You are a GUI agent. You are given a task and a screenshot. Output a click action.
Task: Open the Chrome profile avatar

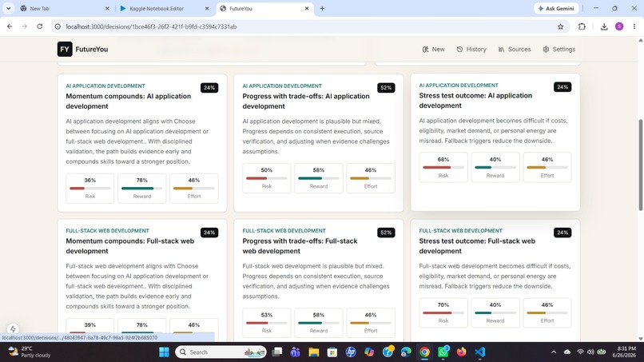click(x=619, y=26)
